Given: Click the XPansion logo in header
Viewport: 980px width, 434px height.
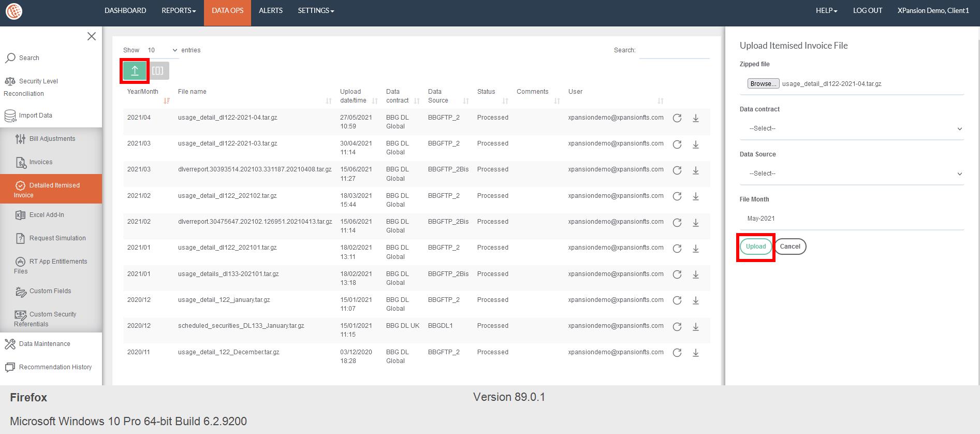Looking at the screenshot, I should [14, 11].
